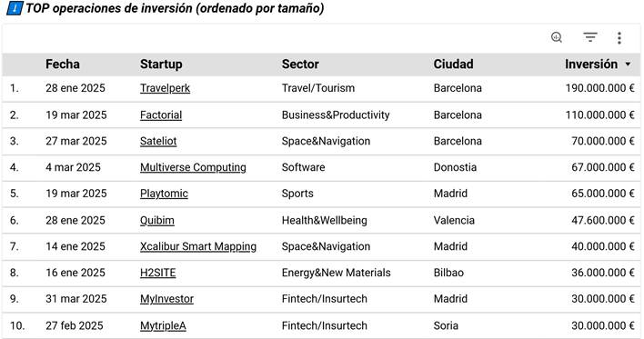This screenshot has width=644, height=339.
Task: Sort by the Startup column header
Action: [x=161, y=64]
